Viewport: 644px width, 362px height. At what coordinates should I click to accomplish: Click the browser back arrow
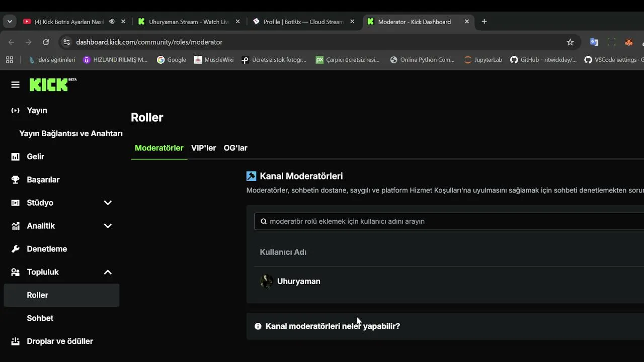click(x=12, y=42)
